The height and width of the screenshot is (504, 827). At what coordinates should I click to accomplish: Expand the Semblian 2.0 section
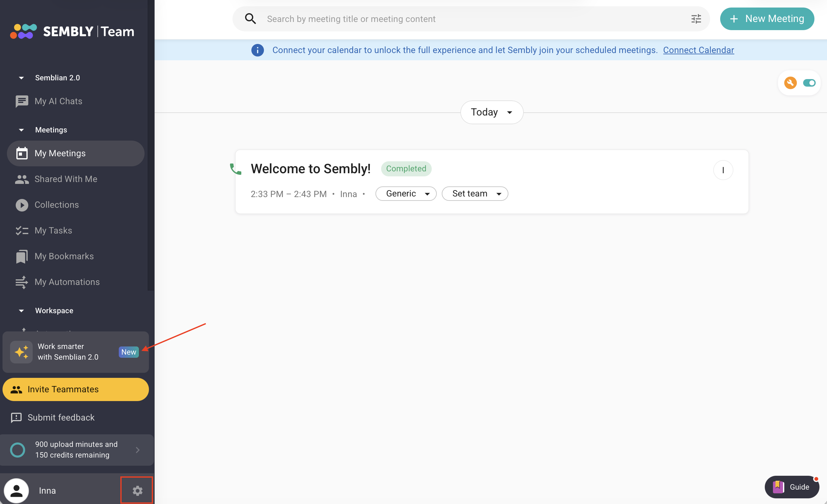(21, 78)
